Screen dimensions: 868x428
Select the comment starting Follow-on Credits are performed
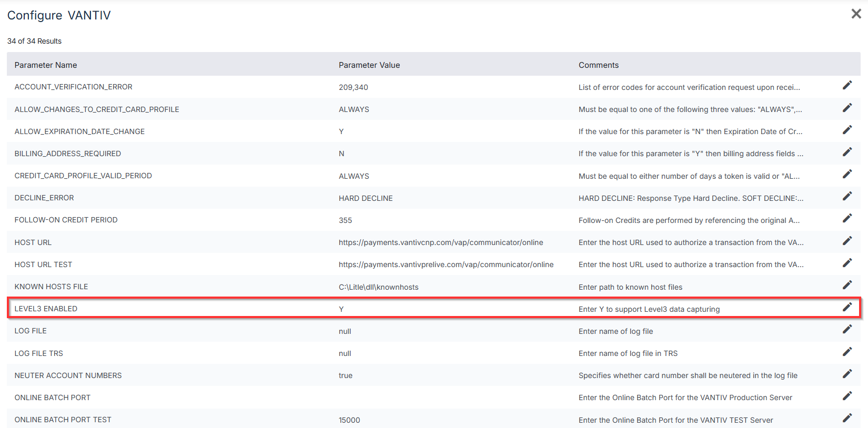[689, 220]
